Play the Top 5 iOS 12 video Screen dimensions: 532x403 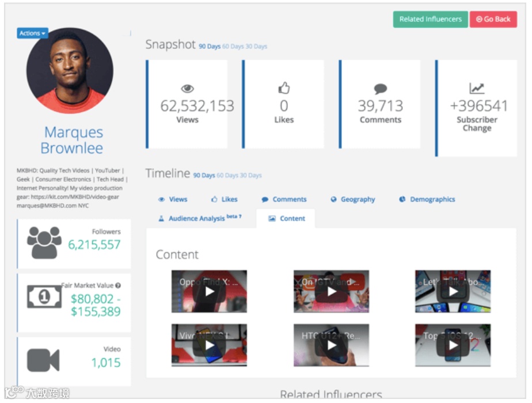453,345
